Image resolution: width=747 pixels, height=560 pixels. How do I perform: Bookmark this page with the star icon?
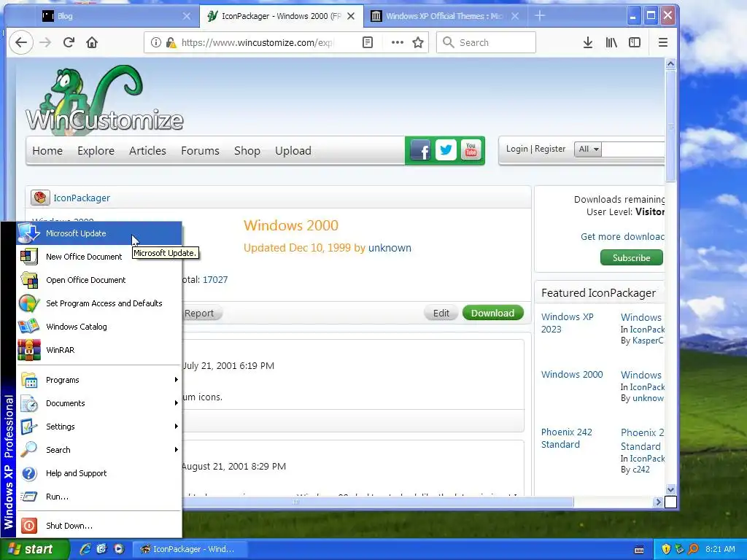coord(418,42)
